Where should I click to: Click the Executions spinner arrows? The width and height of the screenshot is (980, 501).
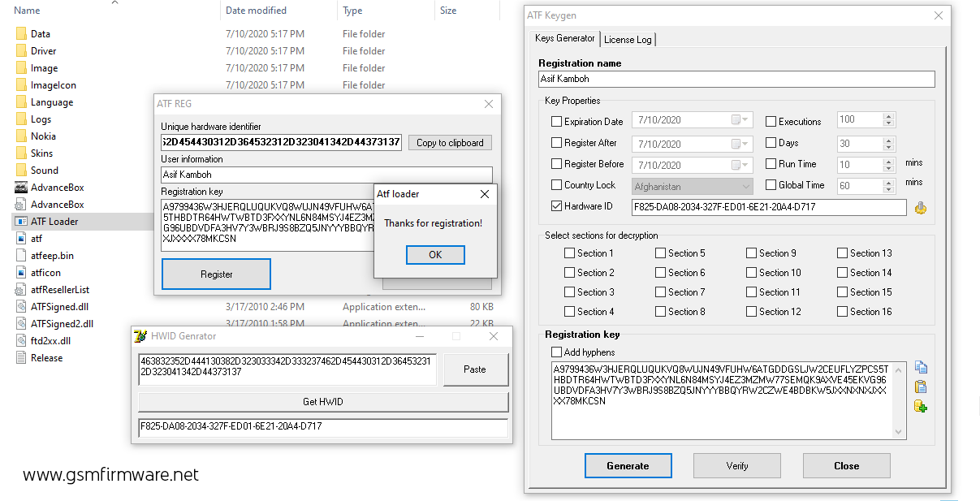pyautogui.click(x=888, y=119)
